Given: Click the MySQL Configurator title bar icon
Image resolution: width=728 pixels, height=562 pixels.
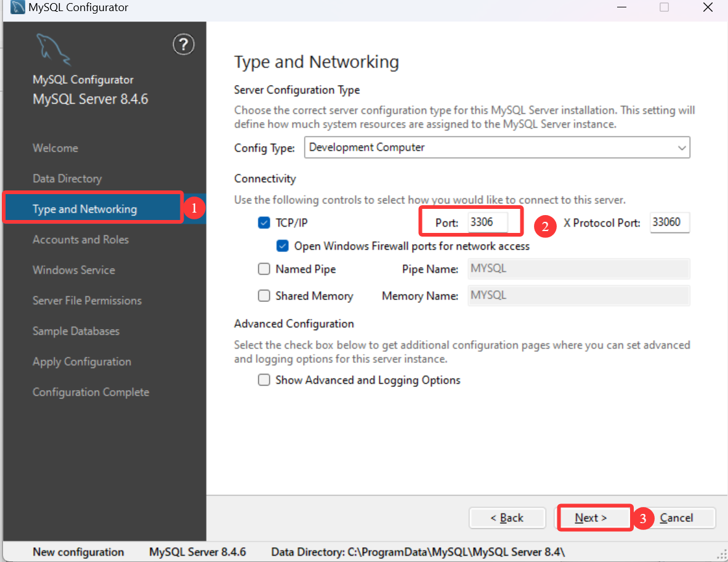Looking at the screenshot, I should click(x=17, y=7).
